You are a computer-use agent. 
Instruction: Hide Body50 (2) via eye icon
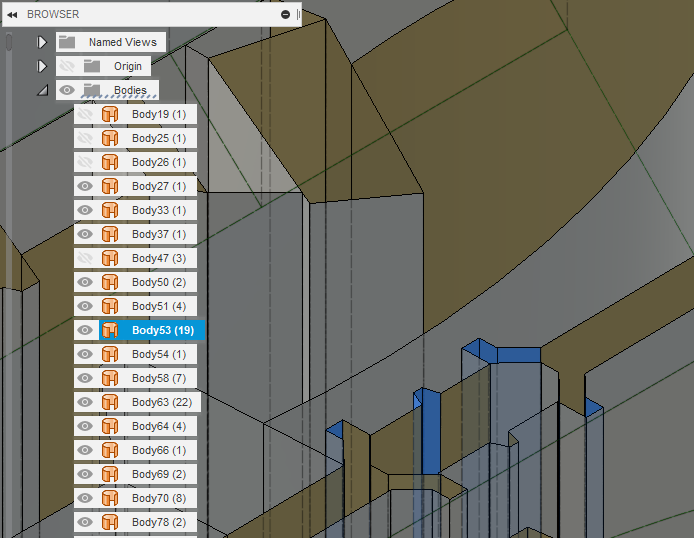tap(85, 282)
